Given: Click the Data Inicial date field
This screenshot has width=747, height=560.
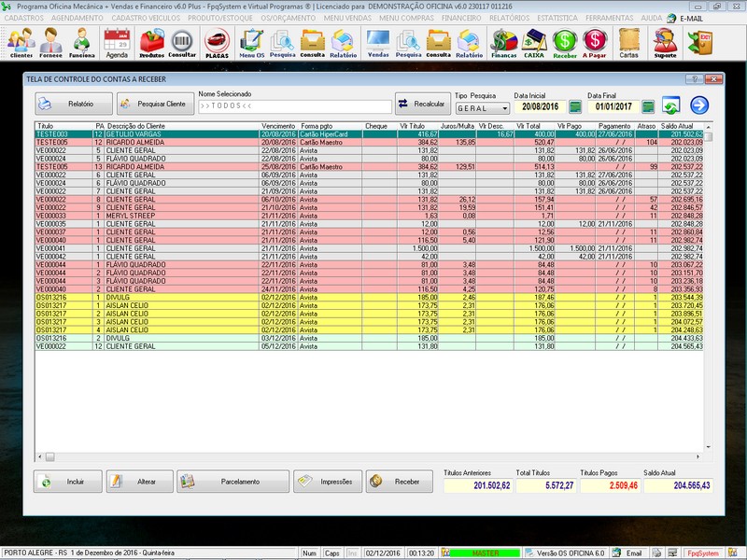Looking at the screenshot, I should coord(541,106).
